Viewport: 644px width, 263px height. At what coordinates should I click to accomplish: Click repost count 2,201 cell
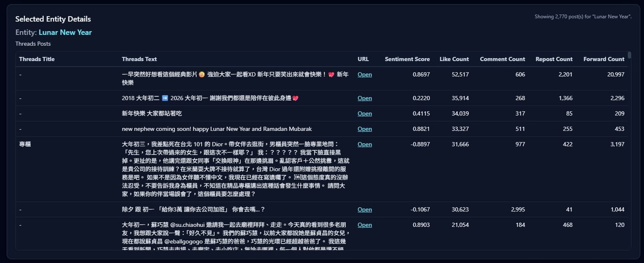[x=565, y=75]
